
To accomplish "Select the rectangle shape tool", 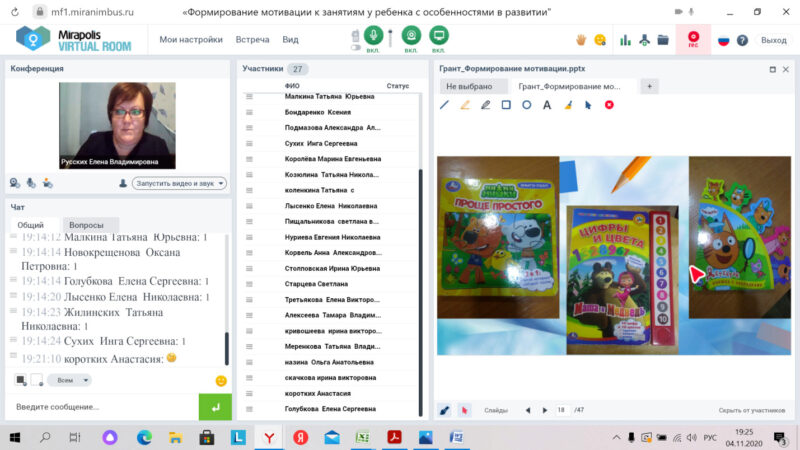I will [506, 105].
